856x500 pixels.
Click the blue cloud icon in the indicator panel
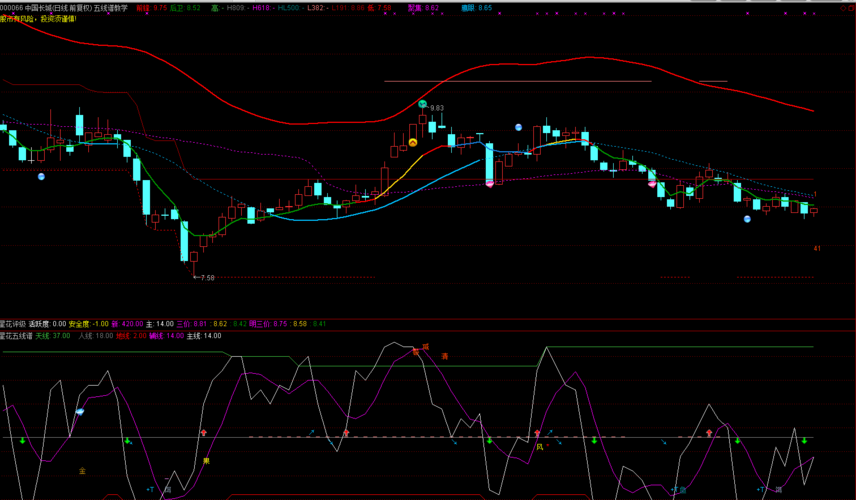coord(80,412)
